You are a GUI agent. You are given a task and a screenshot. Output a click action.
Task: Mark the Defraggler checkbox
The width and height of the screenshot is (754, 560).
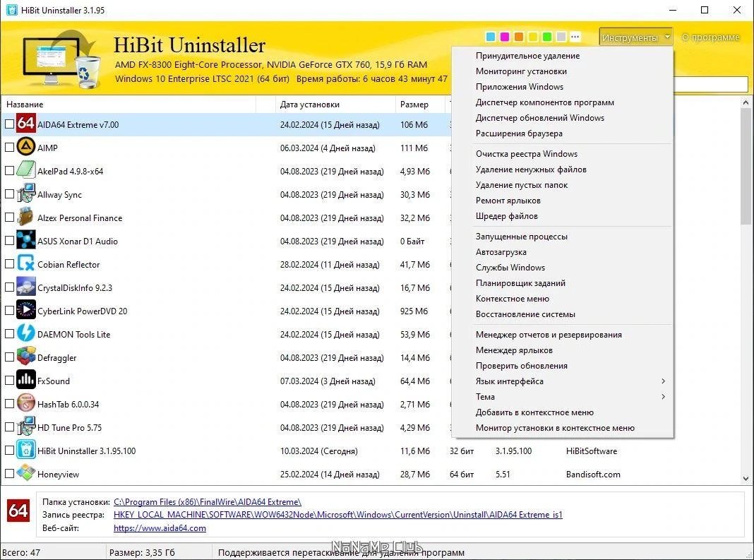tap(9, 357)
